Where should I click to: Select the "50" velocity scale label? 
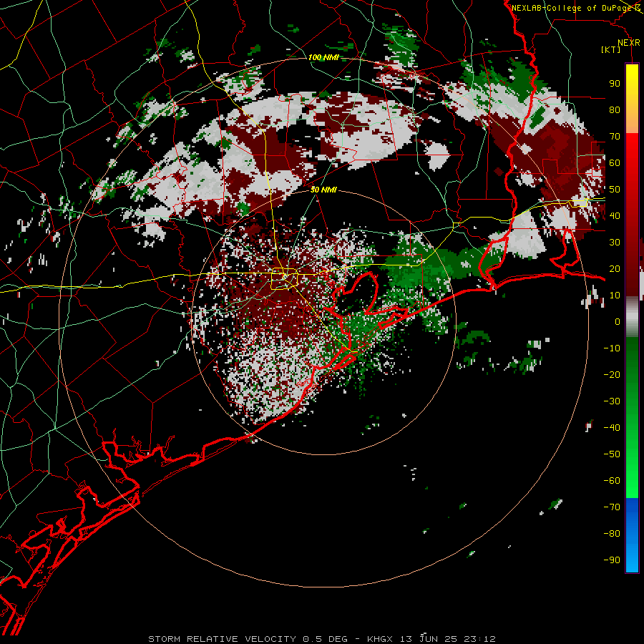(615, 190)
